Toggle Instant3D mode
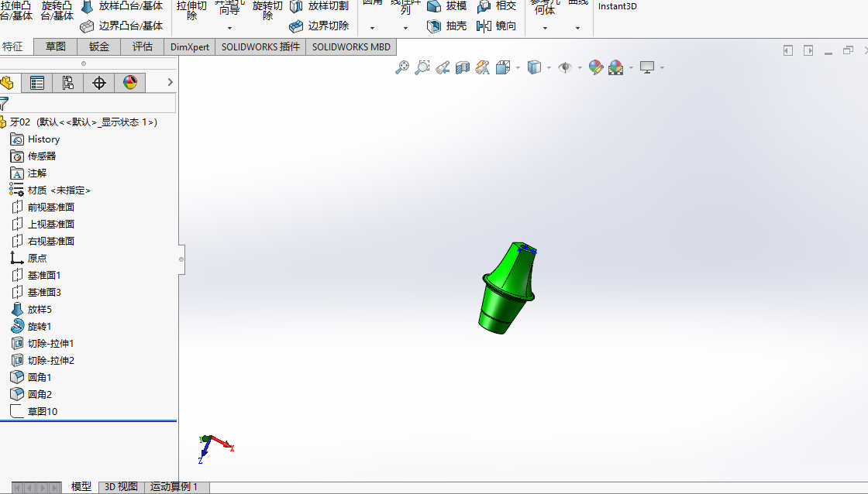The height and width of the screenshot is (494, 868). tap(617, 7)
